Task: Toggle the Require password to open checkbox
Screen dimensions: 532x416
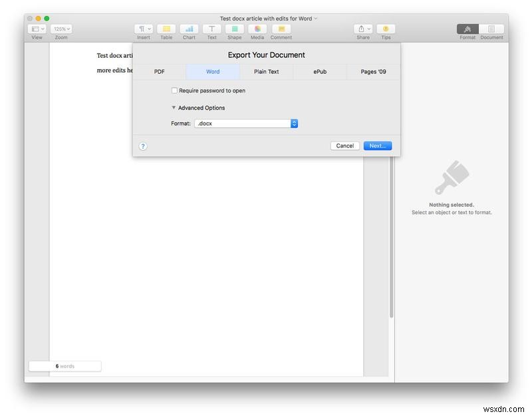Action: [174, 90]
